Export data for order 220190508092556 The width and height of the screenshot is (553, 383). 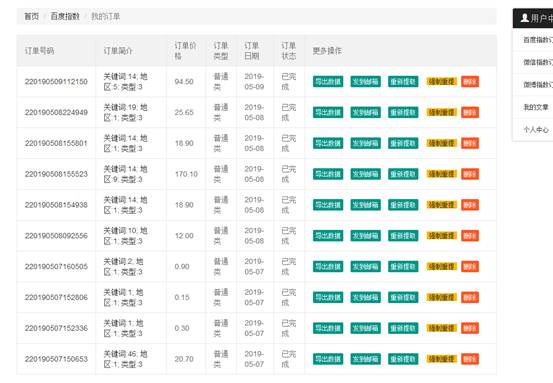coord(328,236)
